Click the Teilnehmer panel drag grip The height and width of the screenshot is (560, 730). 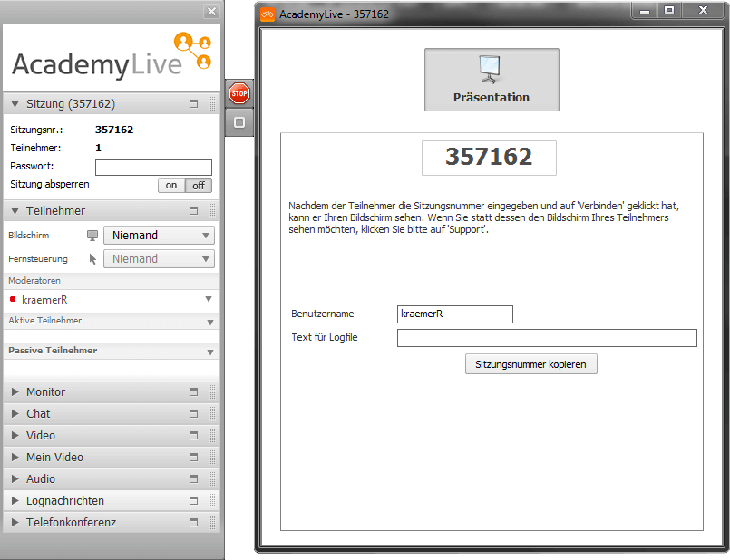pyautogui.click(x=212, y=211)
